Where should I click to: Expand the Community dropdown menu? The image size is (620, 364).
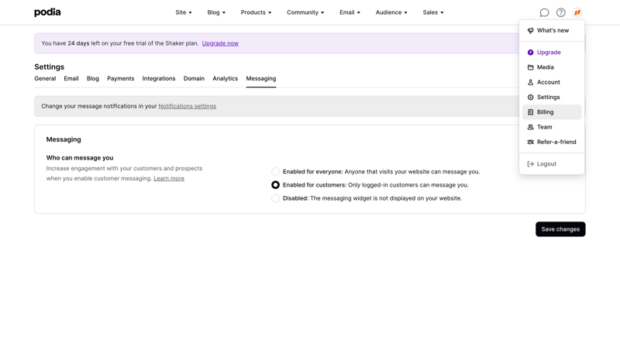point(305,12)
